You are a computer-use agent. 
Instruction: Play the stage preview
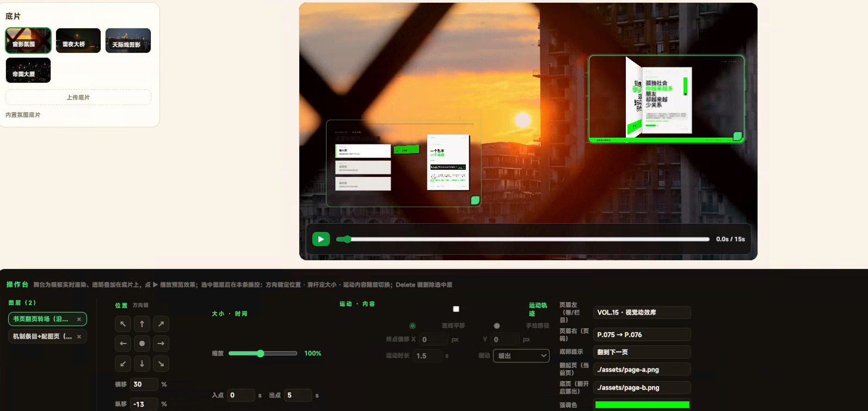[x=321, y=239]
